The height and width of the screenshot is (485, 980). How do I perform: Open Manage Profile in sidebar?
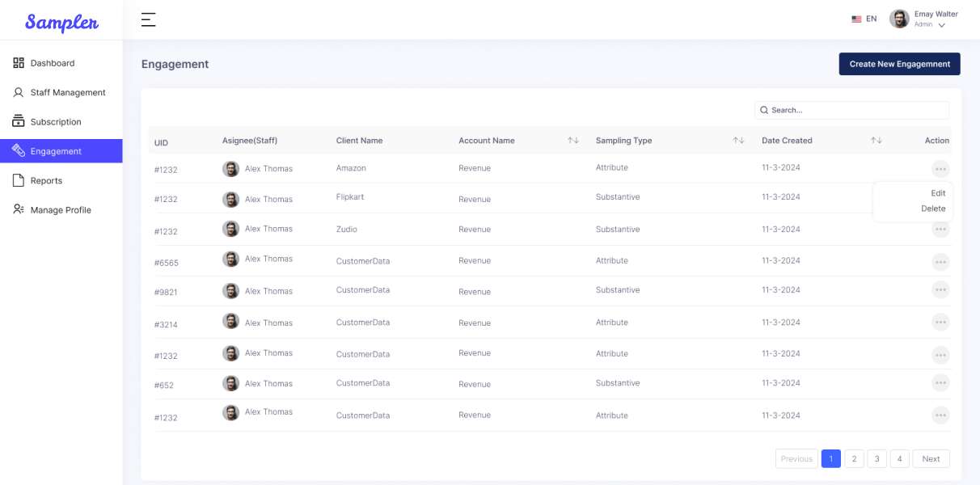click(x=60, y=210)
